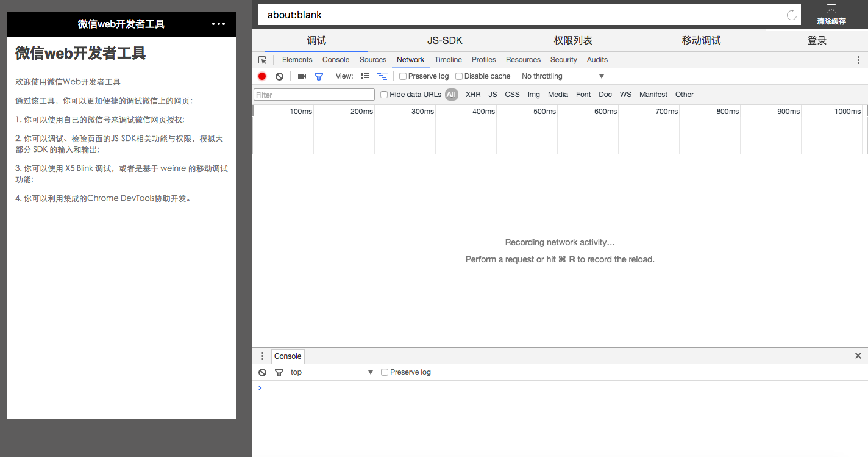Open the Resources panel tab
868x457 pixels.
[x=523, y=60]
